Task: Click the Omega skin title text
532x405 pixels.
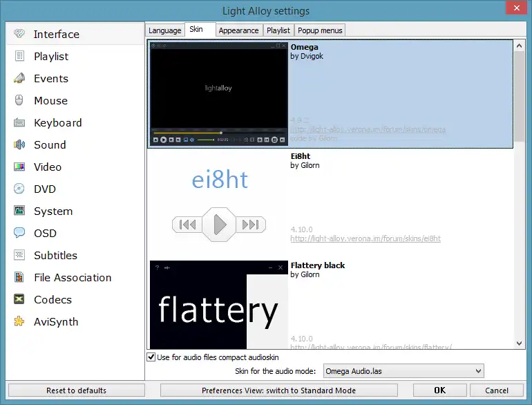Action: tap(304, 47)
